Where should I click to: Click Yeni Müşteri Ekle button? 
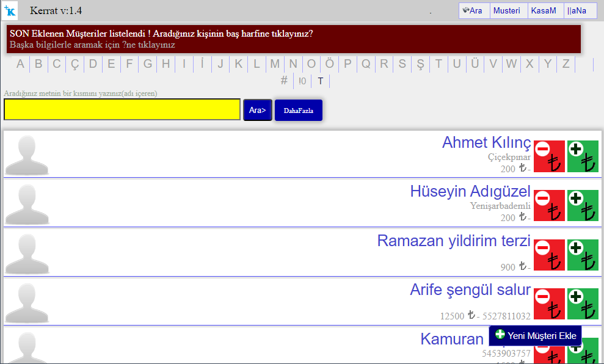coord(536,335)
